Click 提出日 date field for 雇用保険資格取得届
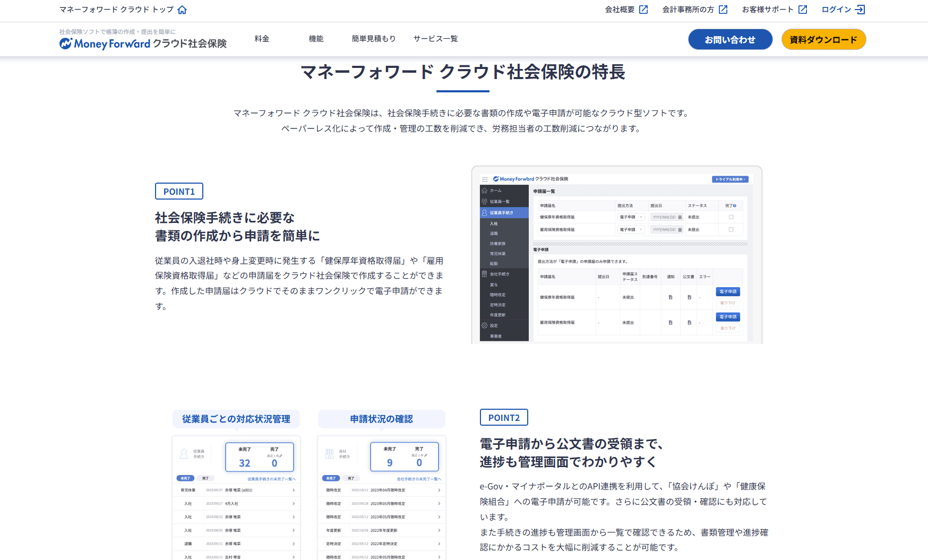 pyautogui.click(x=667, y=230)
